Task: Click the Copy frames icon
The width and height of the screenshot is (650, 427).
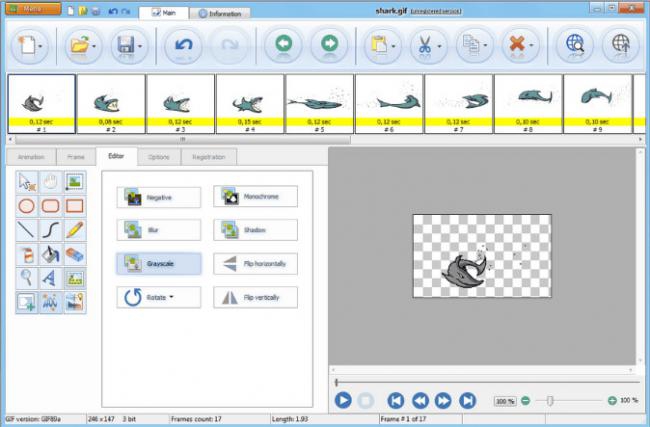Action: click(x=471, y=45)
